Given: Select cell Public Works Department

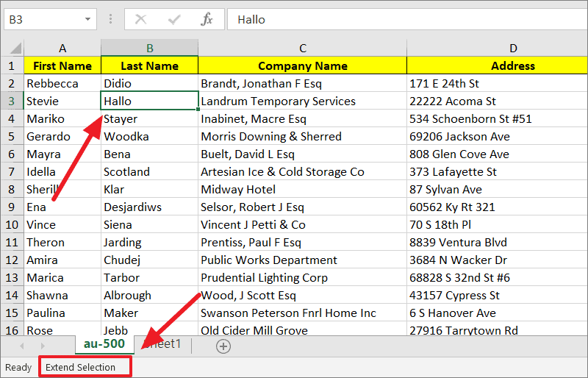Looking at the screenshot, I should [303, 260].
